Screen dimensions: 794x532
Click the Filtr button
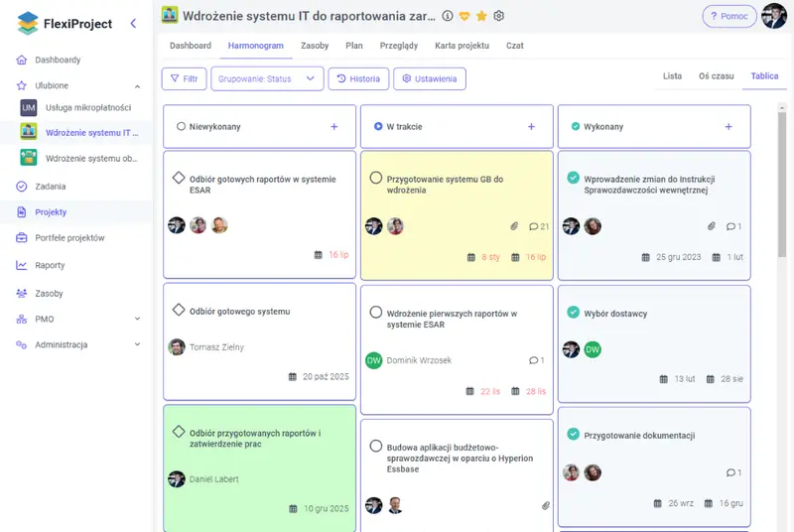point(185,79)
